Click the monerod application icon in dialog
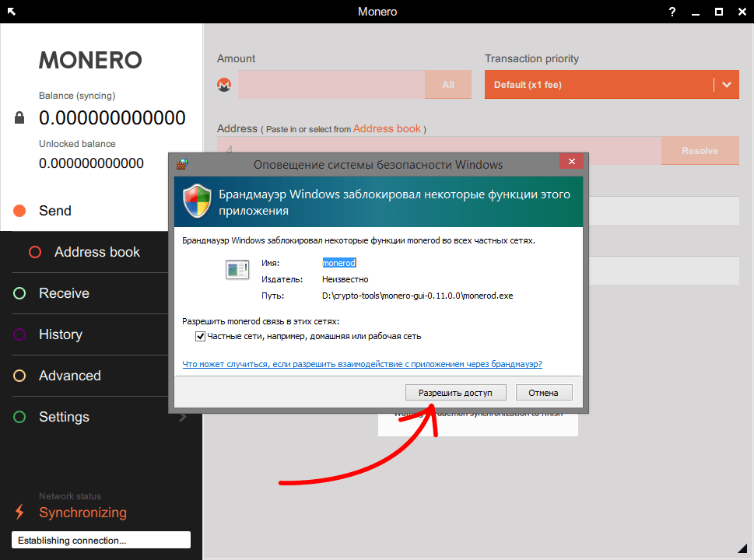The height and width of the screenshot is (560, 754). 236,269
